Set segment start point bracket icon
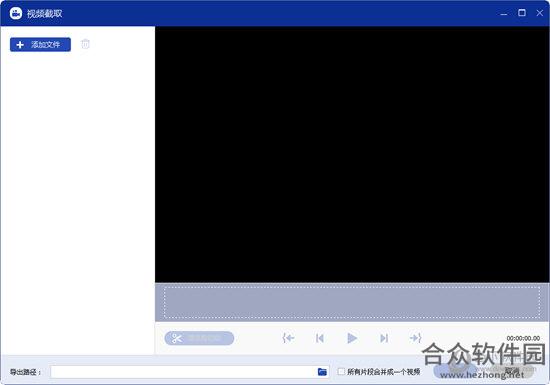Image resolution: width=550 pixels, height=385 pixels. click(288, 338)
